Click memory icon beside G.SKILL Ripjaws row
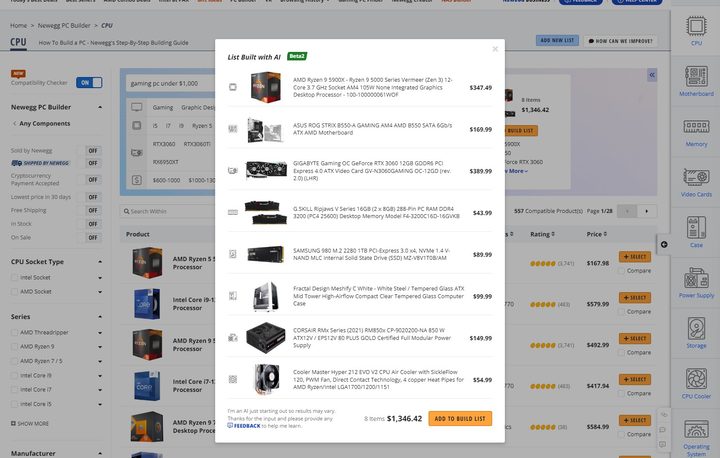The image size is (720, 458). [233, 212]
